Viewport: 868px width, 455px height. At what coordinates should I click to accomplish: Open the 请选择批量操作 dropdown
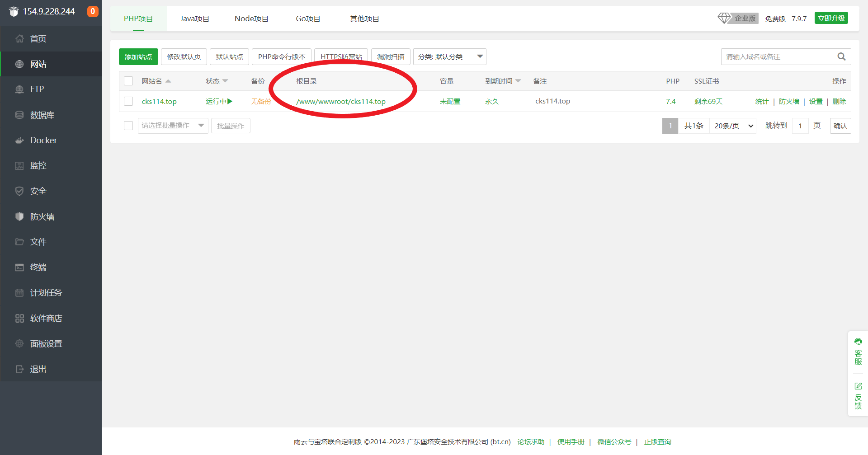pyautogui.click(x=173, y=126)
